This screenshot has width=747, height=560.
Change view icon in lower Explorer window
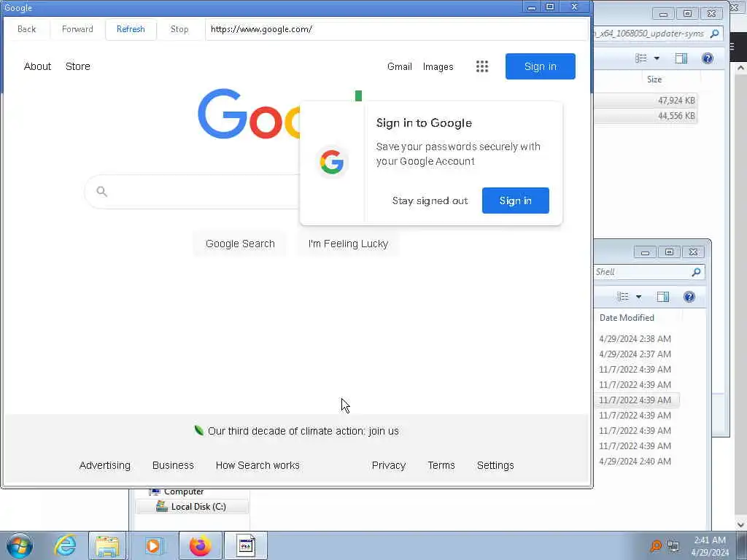[x=623, y=297]
